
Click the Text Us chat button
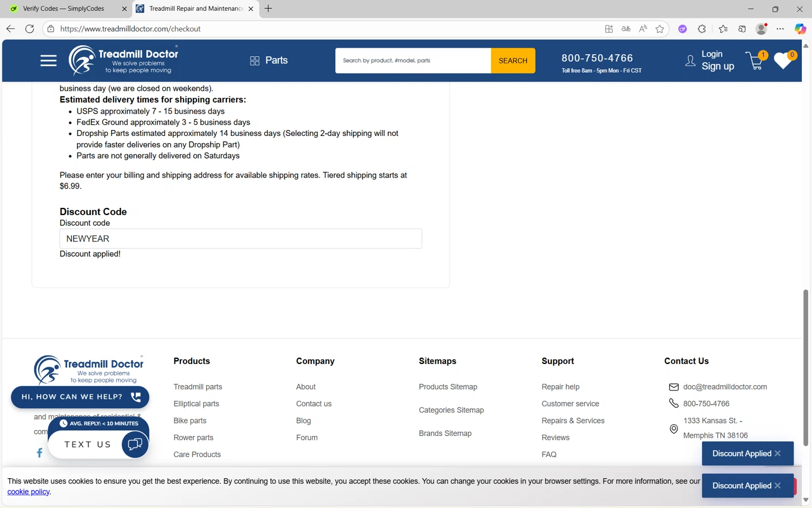point(99,445)
